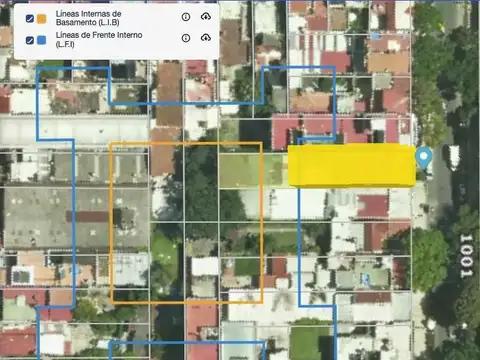This screenshot has width=480, height=360.
Task: Click the blue location pin marker
Action: pyautogui.click(x=424, y=158)
